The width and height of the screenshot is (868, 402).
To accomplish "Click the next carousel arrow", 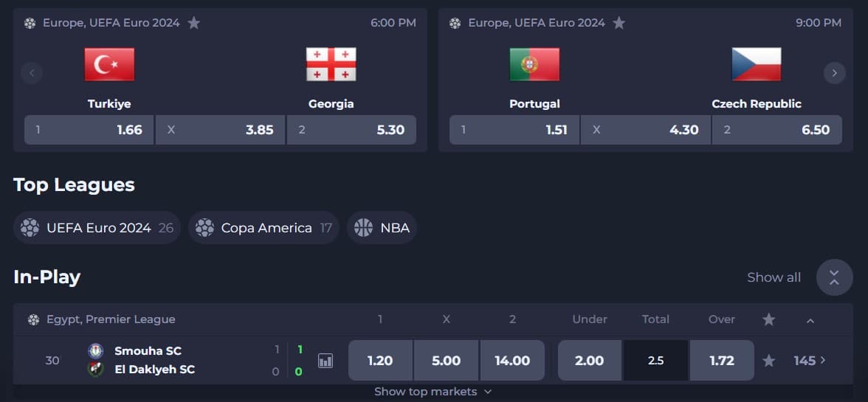I will (834, 72).
